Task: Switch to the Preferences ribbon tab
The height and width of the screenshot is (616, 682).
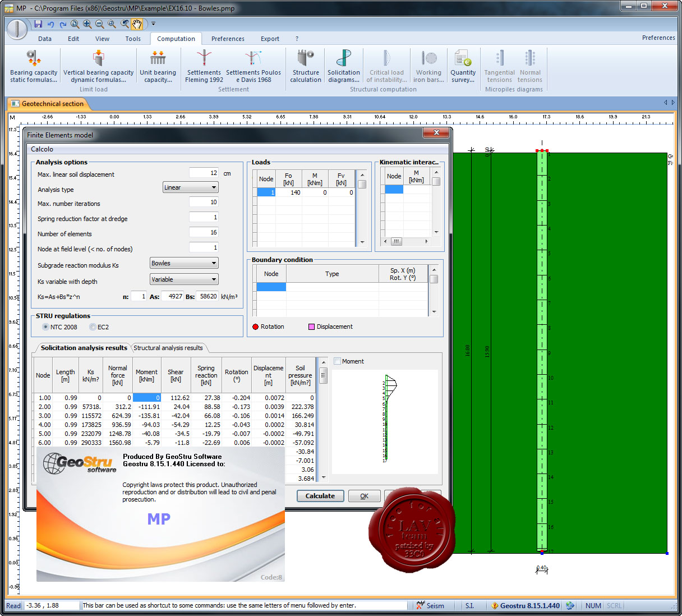Action: coord(228,39)
